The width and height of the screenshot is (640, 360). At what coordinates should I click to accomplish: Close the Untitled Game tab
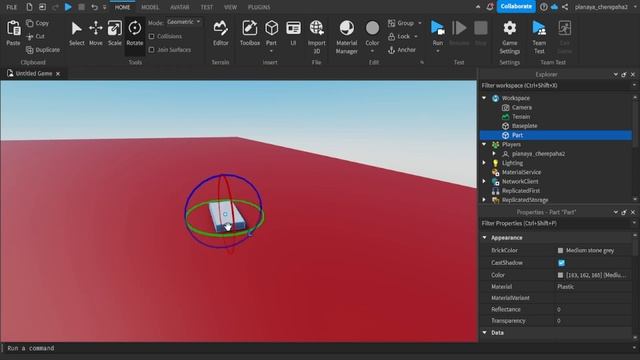tap(58, 74)
